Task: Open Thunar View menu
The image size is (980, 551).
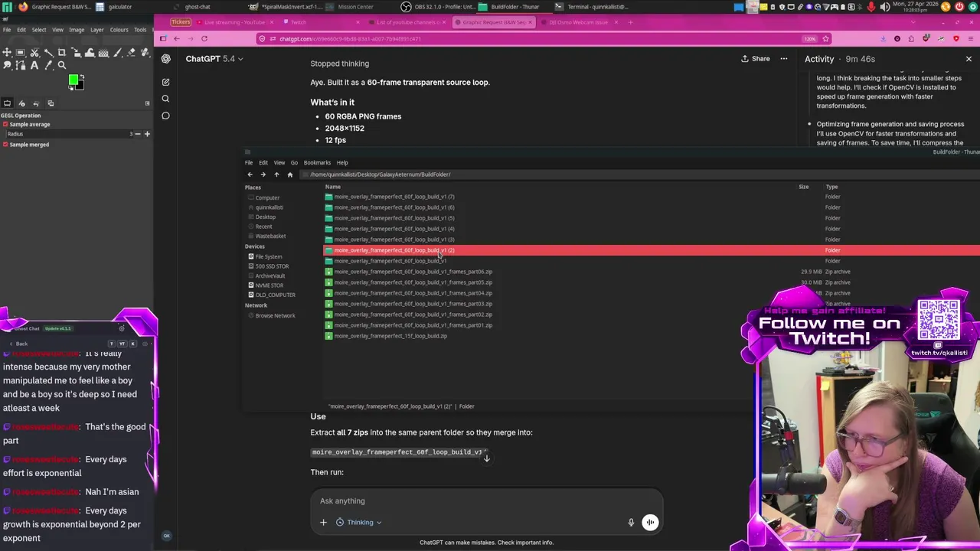Action: point(279,162)
